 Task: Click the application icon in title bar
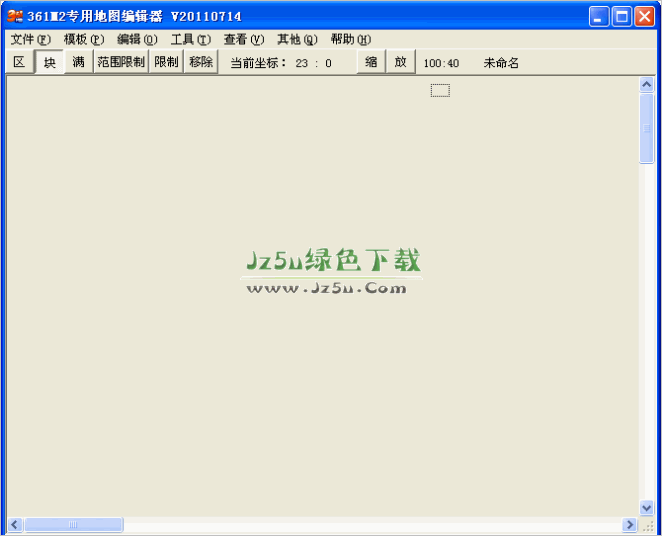click(x=15, y=16)
